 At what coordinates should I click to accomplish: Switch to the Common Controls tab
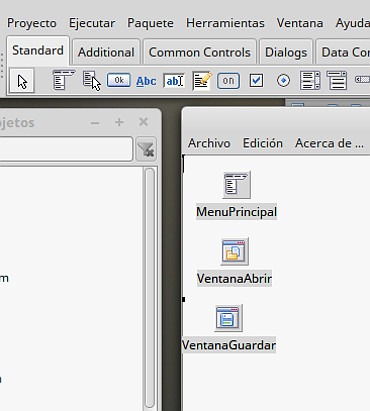(199, 52)
